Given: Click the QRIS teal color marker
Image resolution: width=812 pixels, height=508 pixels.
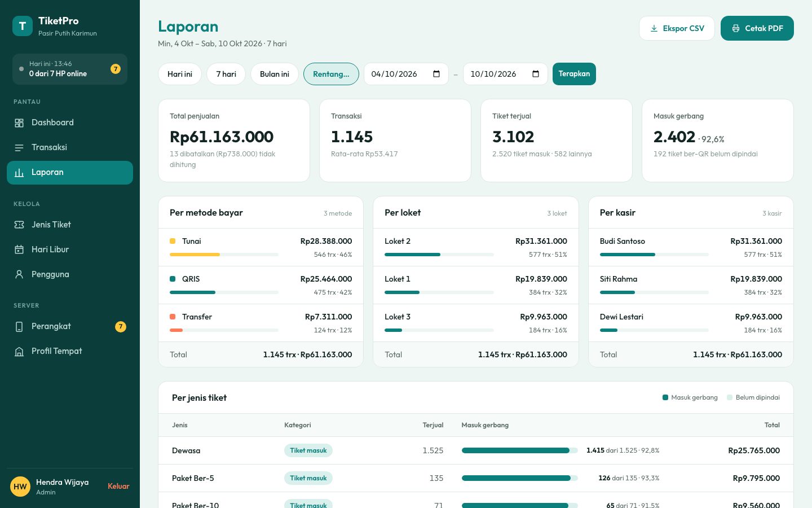Looking at the screenshot, I should click(x=173, y=279).
